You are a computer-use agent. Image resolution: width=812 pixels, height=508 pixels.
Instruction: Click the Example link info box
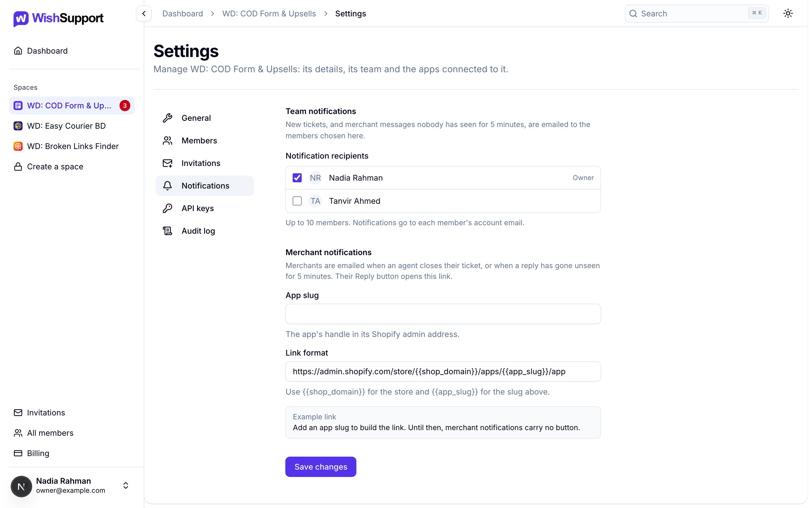443,422
